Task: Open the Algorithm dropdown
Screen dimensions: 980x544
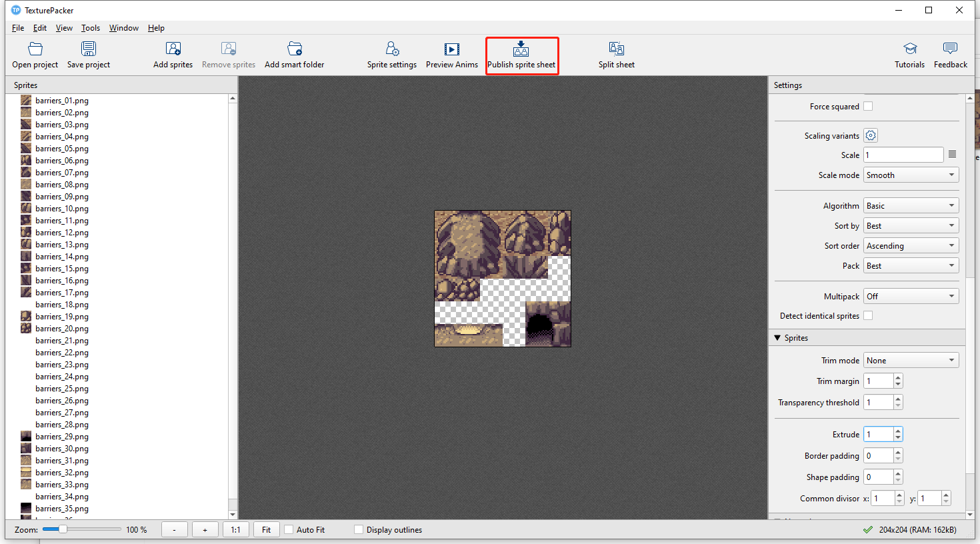Action: click(x=911, y=205)
